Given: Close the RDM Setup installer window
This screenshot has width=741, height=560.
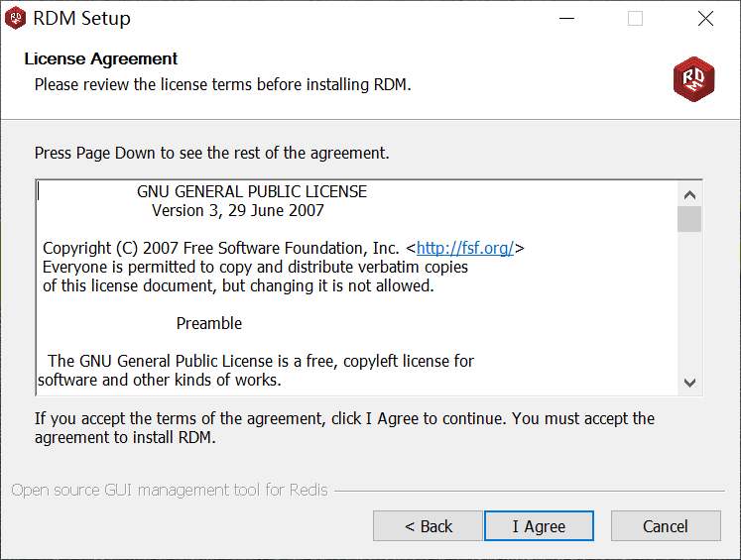Looking at the screenshot, I should 705,19.
